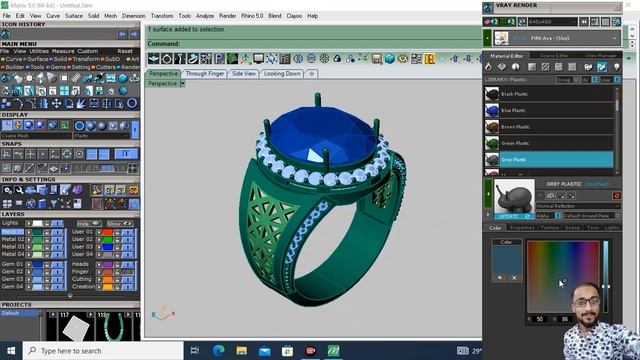Click Gem 01 blue color swatch

[38, 264]
